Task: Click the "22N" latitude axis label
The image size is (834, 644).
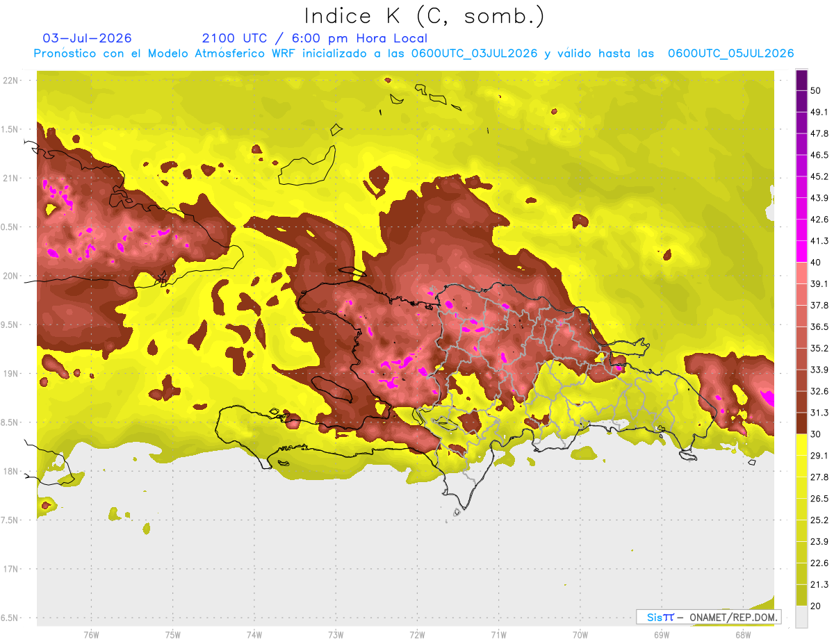Action: tap(12, 80)
